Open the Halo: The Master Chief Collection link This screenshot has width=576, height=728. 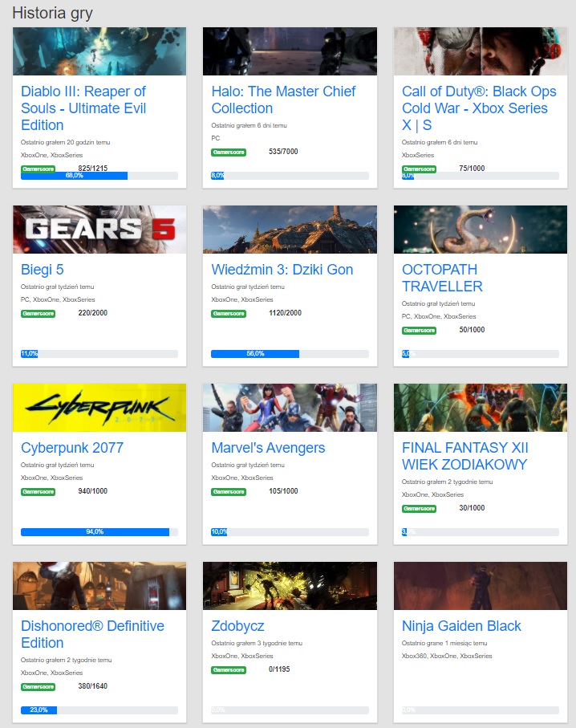click(x=283, y=100)
